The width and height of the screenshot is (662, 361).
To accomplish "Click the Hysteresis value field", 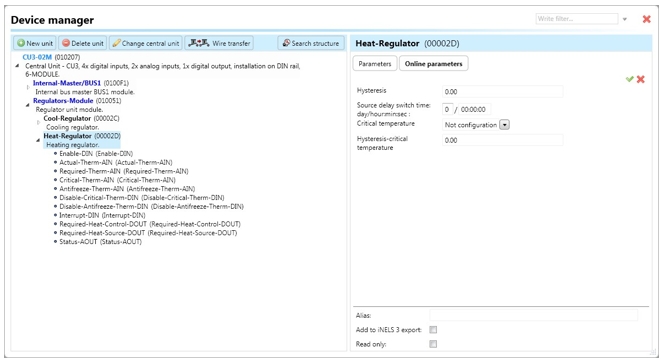I will [x=502, y=92].
